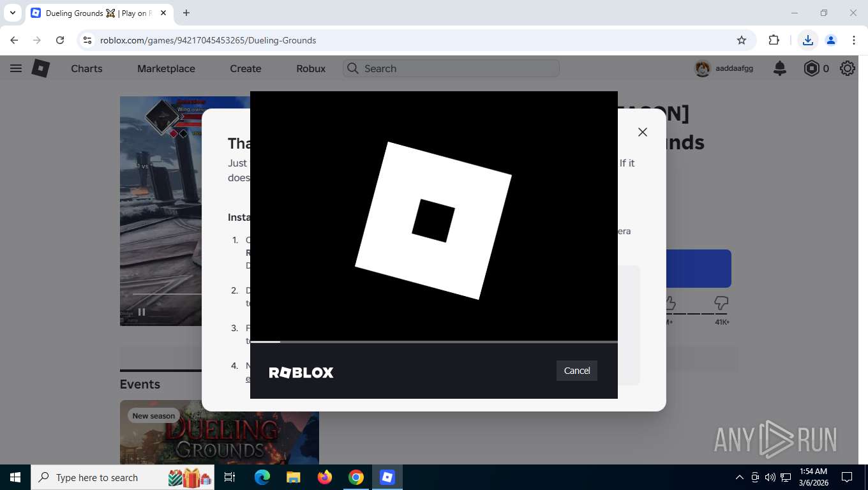Open the Robux balance icon
The width and height of the screenshot is (868, 490).
pyautogui.click(x=811, y=68)
